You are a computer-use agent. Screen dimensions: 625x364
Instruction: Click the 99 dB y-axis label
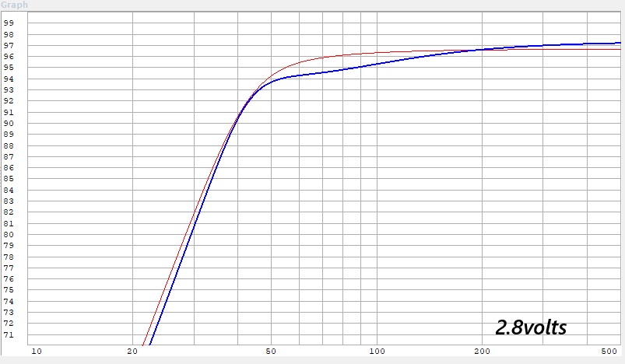9,23
